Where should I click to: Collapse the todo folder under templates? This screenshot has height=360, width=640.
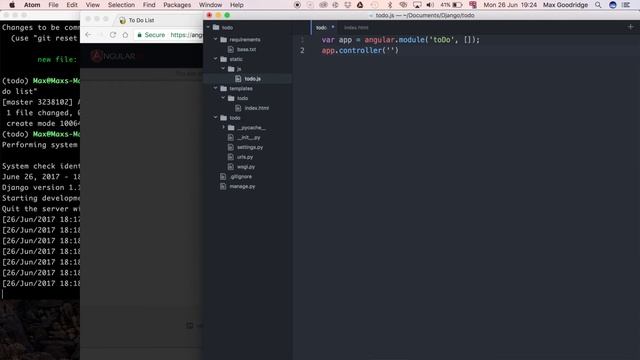(x=223, y=98)
